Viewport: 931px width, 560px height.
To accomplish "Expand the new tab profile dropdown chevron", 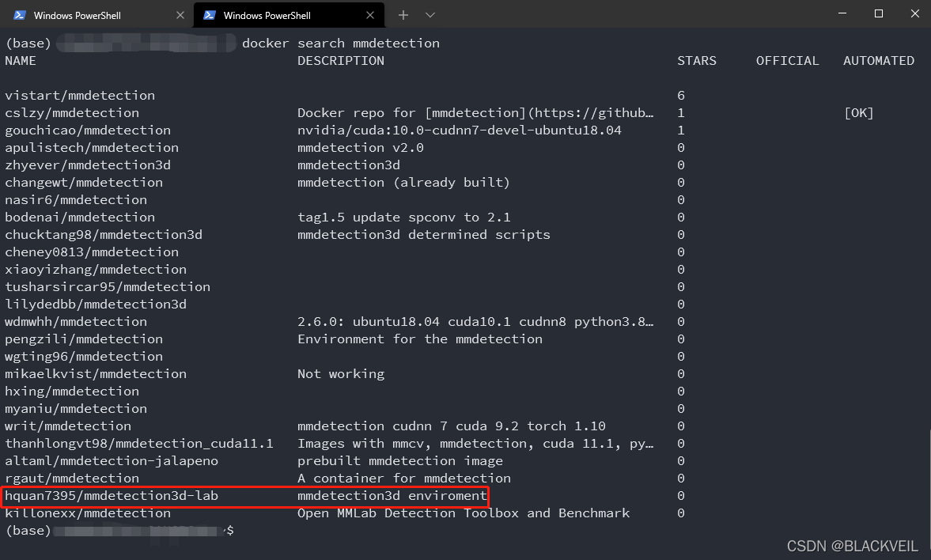I will tap(430, 16).
